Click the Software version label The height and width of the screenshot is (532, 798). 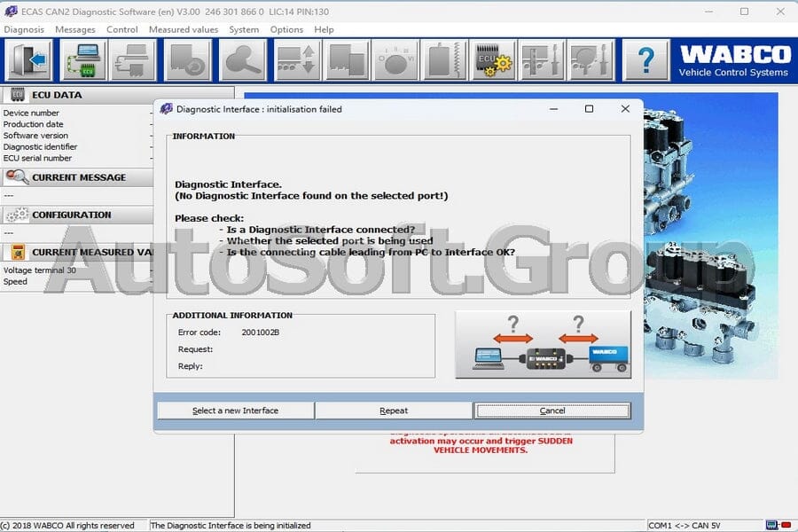(35, 136)
